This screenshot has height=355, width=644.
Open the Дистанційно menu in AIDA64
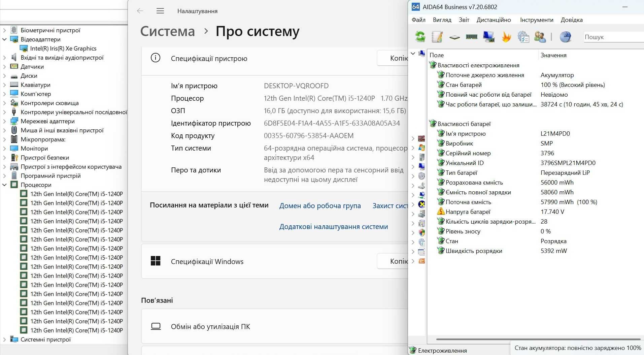[x=494, y=20]
